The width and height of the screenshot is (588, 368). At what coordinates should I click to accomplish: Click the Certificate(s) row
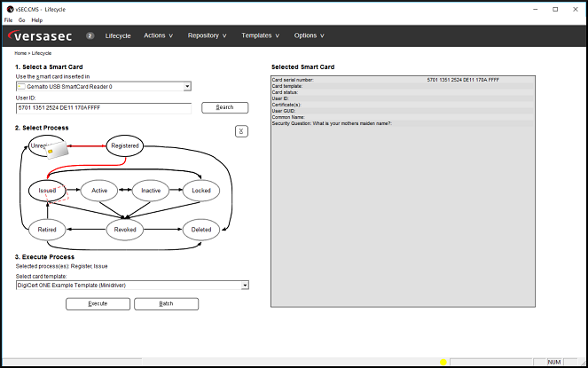click(403, 105)
